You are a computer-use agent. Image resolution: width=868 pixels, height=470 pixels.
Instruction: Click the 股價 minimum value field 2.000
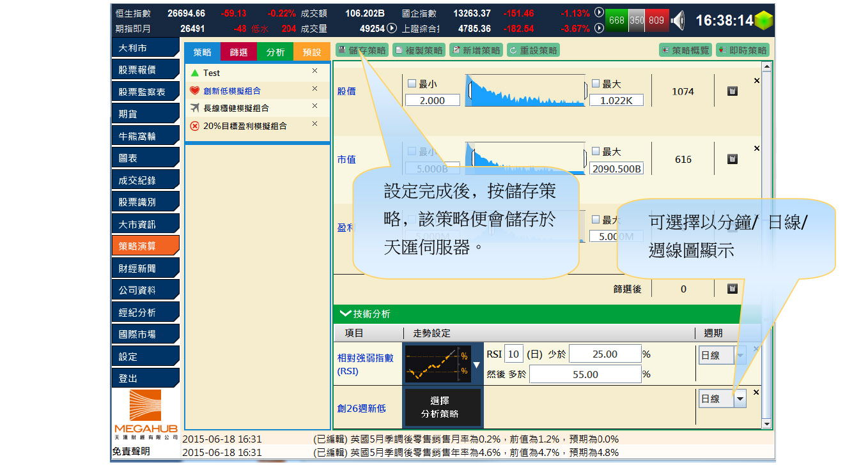click(x=433, y=100)
